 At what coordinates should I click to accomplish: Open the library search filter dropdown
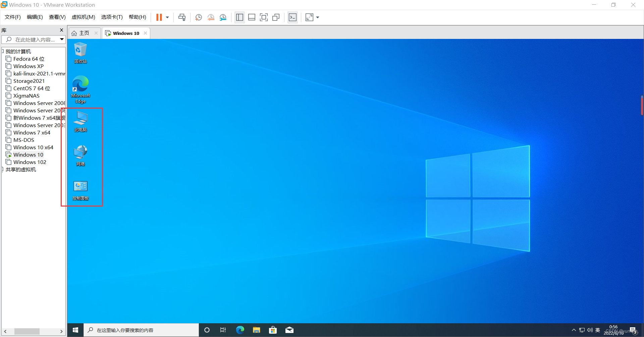tap(62, 39)
